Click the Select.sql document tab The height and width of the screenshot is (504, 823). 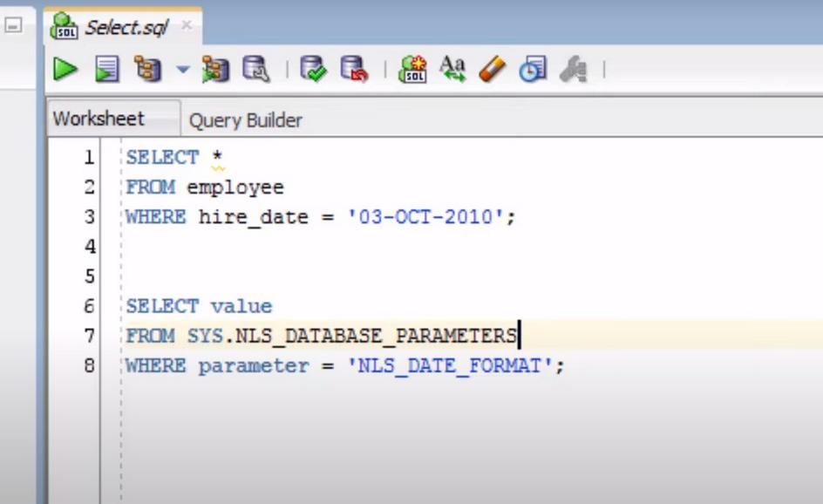(x=126, y=26)
